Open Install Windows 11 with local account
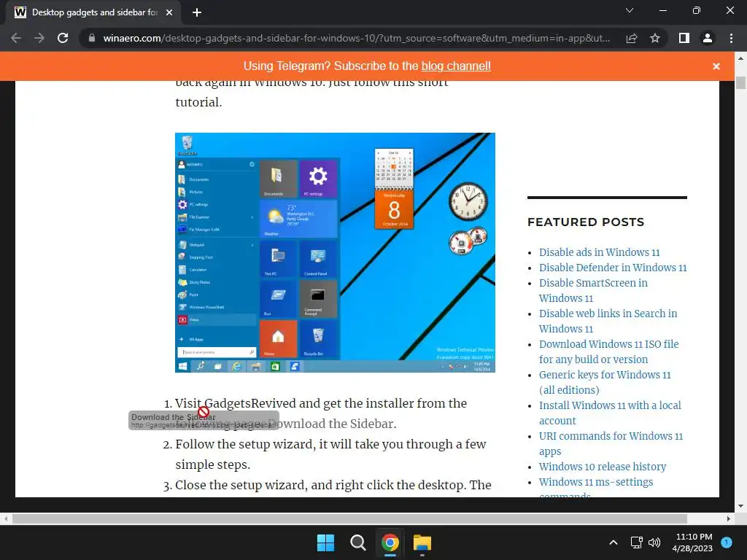The height and width of the screenshot is (560, 747). (x=610, y=413)
